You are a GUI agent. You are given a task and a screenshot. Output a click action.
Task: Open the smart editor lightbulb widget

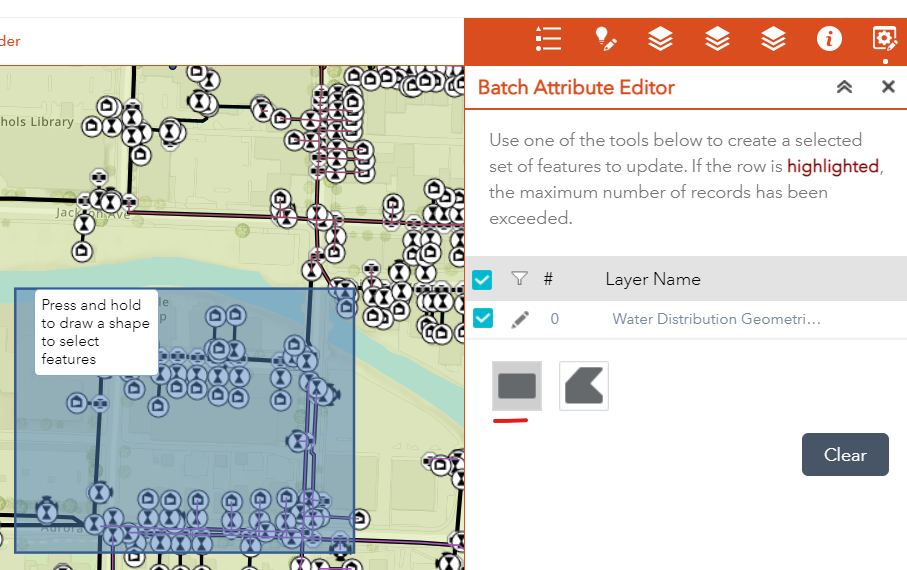click(605, 39)
